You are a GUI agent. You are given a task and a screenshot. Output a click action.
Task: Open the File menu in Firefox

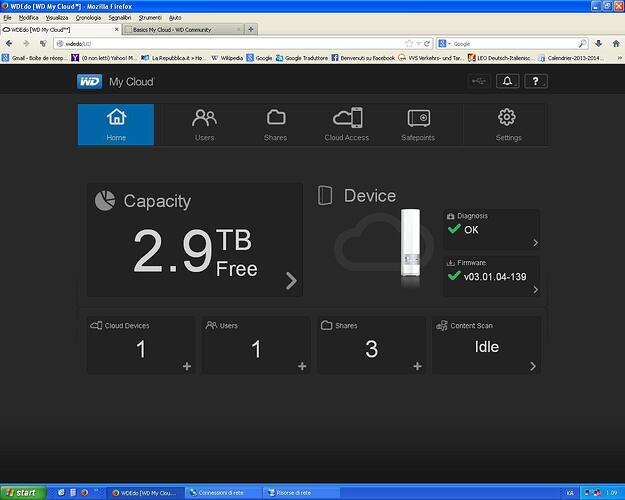pyautogui.click(x=7, y=18)
